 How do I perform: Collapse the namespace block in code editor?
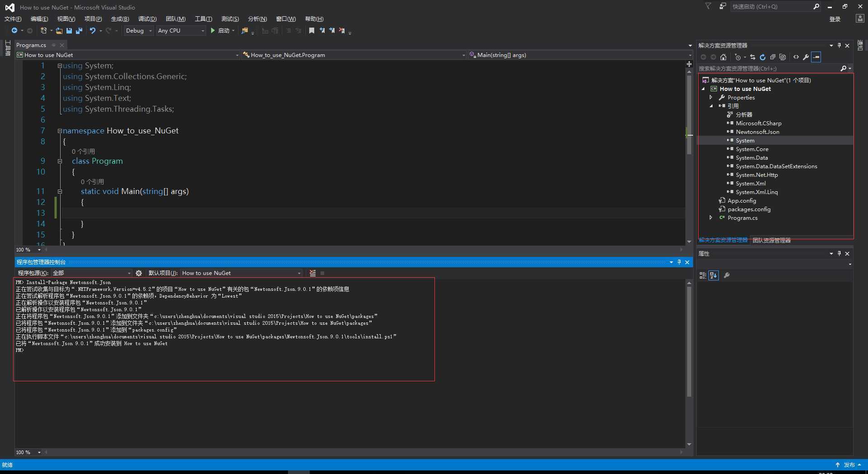[60, 131]
